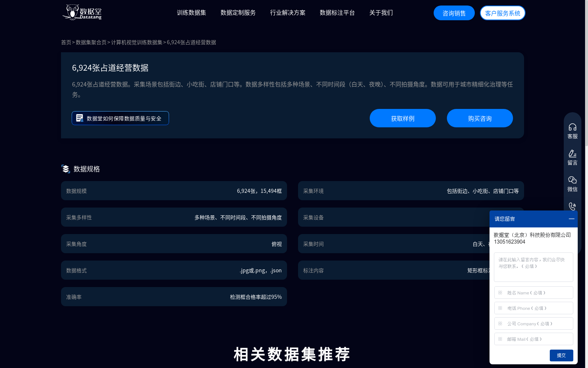Image resolution: width=588 pixels, height=368 pixels.
Task: Click the 采集设备 label
Action: tap(313, 217)
